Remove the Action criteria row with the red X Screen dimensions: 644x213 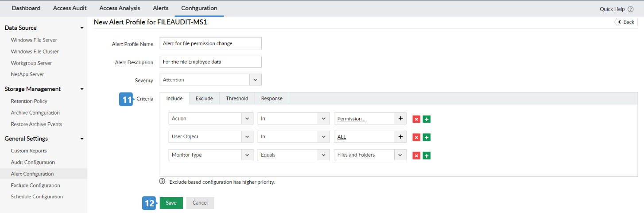[x=416, y=119]
